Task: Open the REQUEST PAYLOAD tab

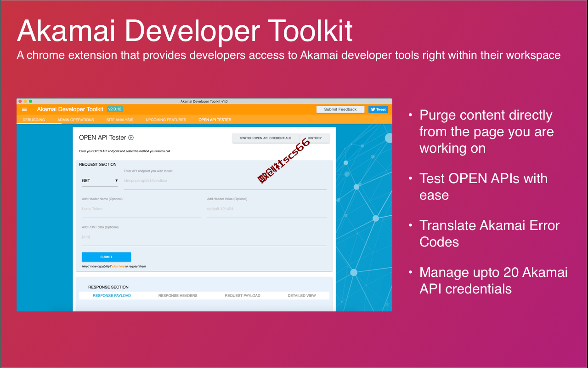Action: pos(243,296)
